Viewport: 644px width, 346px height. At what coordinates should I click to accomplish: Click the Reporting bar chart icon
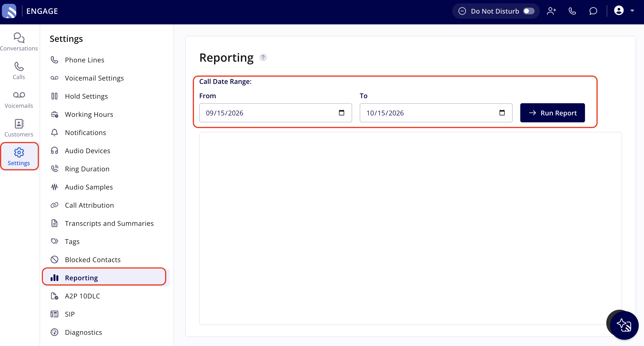[54, 278]
